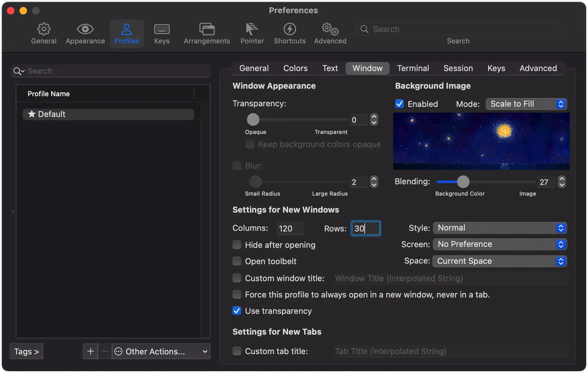Expand the Tags panel
Screen dimensions: 588x373
27,351
